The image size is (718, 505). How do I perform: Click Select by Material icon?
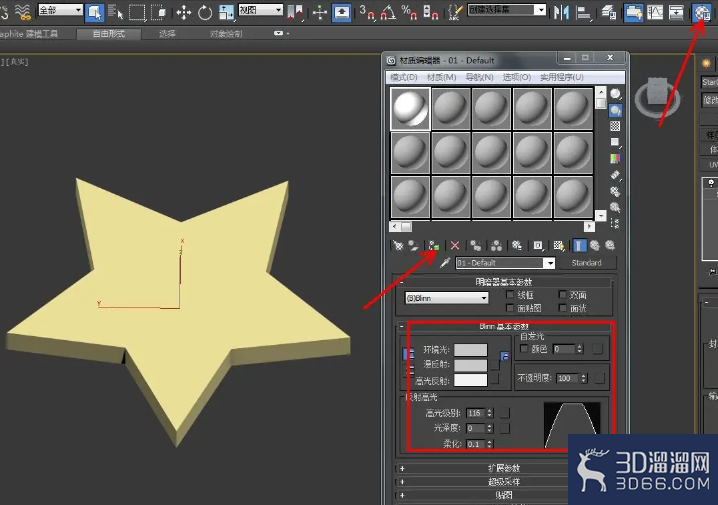(615, 207)
